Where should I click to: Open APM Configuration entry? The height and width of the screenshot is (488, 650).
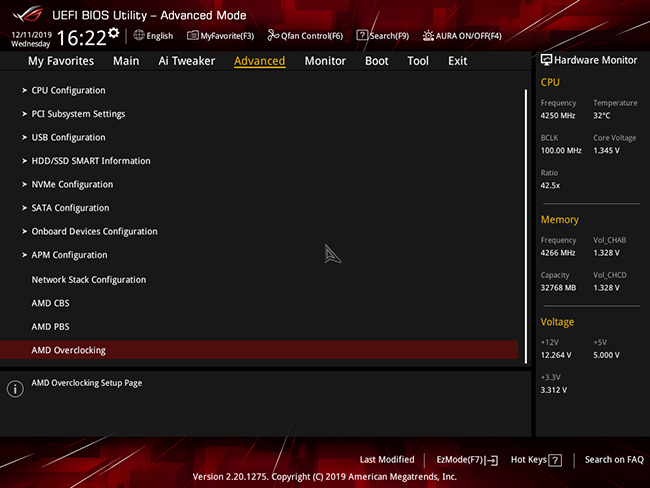69,255
